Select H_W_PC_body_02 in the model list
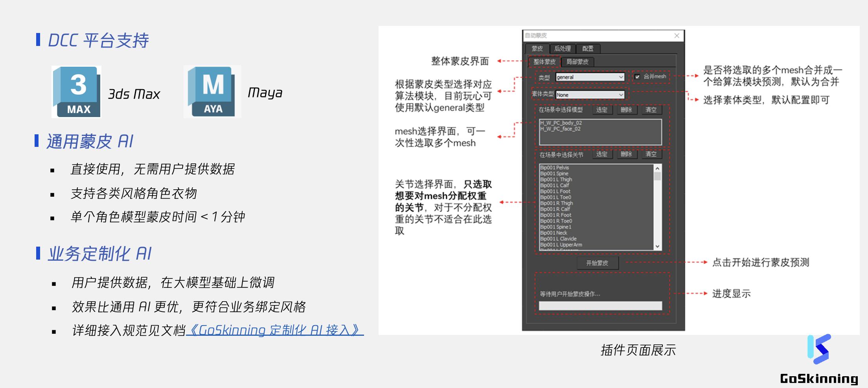This screenshot has height=388, width=868. point(561,123)
